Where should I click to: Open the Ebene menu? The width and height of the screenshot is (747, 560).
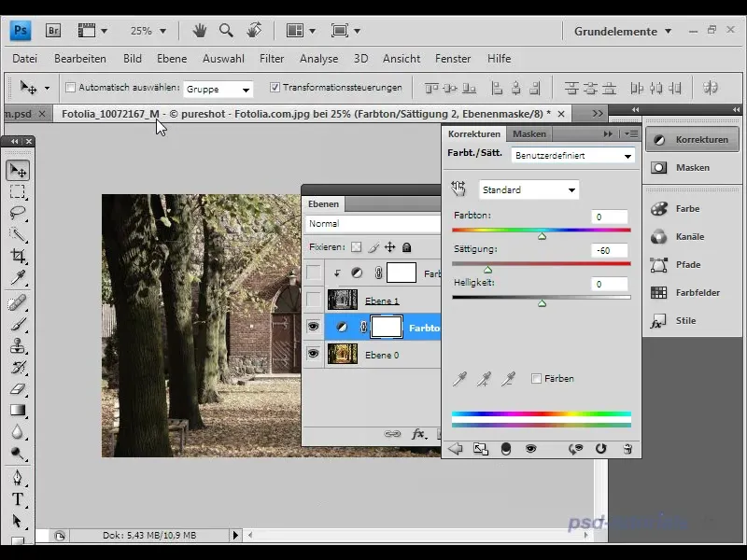coord(172,59)
